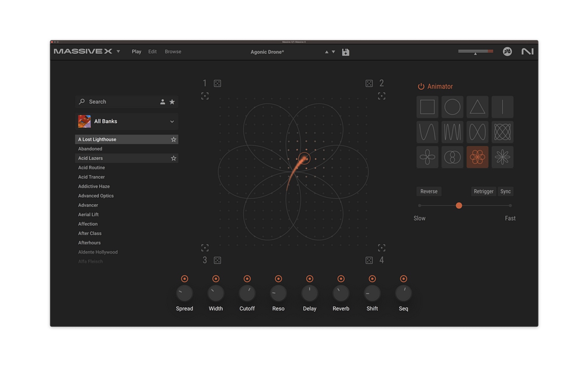Select the Acid Trancer preset

tap(127, 177)
